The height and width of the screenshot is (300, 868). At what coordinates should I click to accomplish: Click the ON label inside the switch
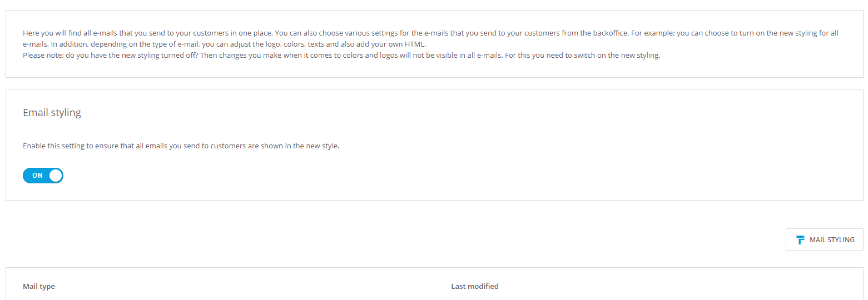pos(37,176)
